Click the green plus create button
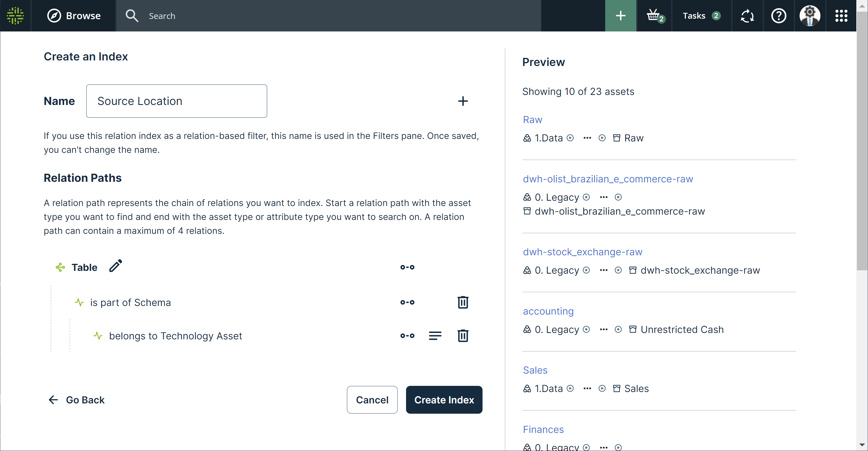 [x=620, y=16]
